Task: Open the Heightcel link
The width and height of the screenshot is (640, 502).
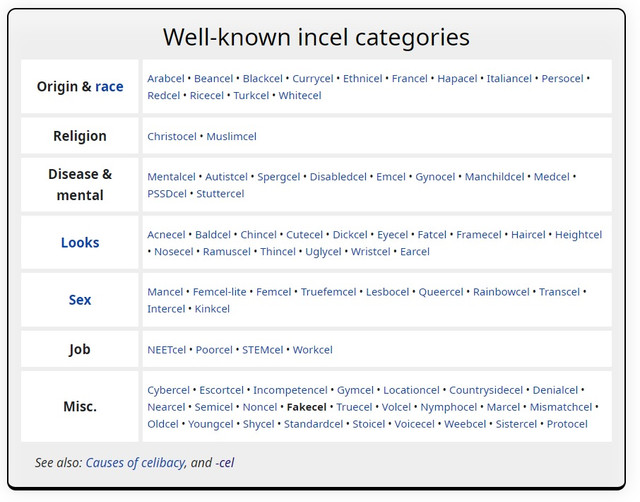Action: coord(578,235)
